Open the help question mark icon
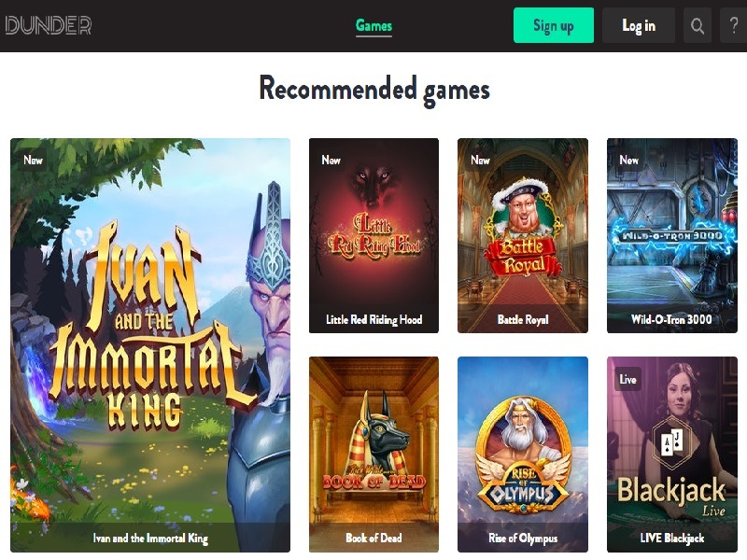747x560 pixels. pos(734,25)
